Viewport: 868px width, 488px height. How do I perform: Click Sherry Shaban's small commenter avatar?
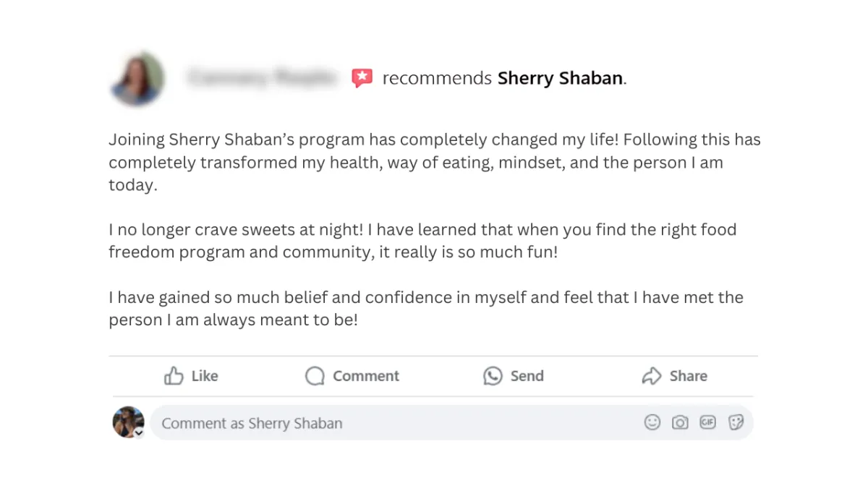click(x=128, y=421)
